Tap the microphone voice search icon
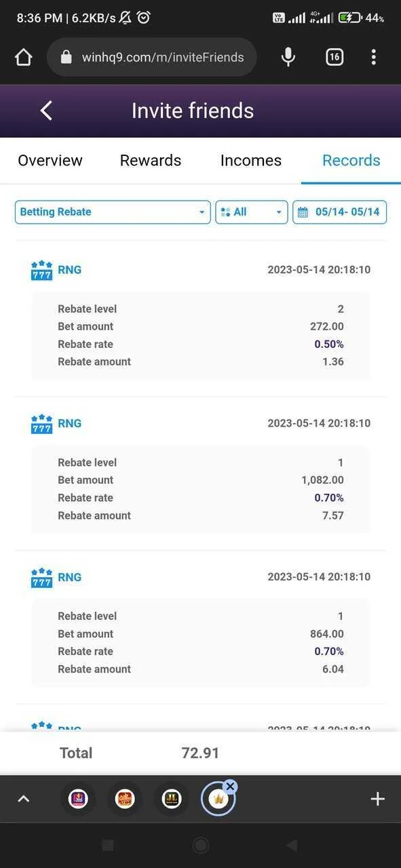The image size is (401, 868). pos(288,57)
